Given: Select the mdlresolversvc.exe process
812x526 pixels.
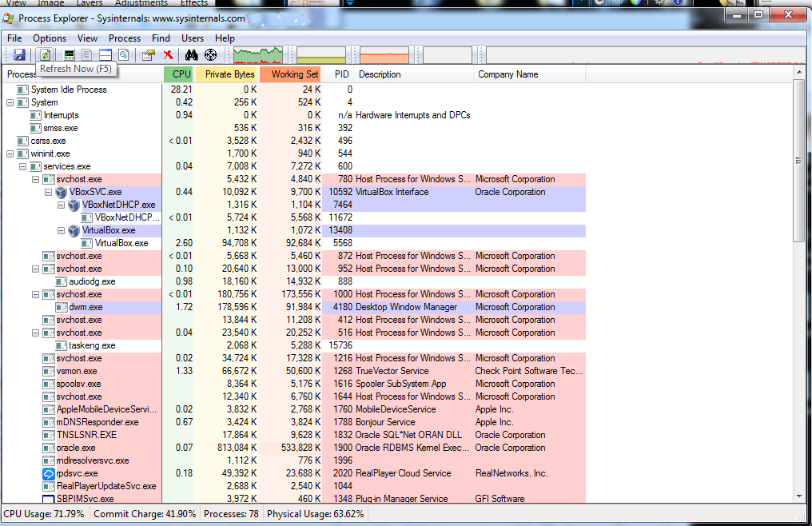Looking at the screenshot, I should point(294,460).
